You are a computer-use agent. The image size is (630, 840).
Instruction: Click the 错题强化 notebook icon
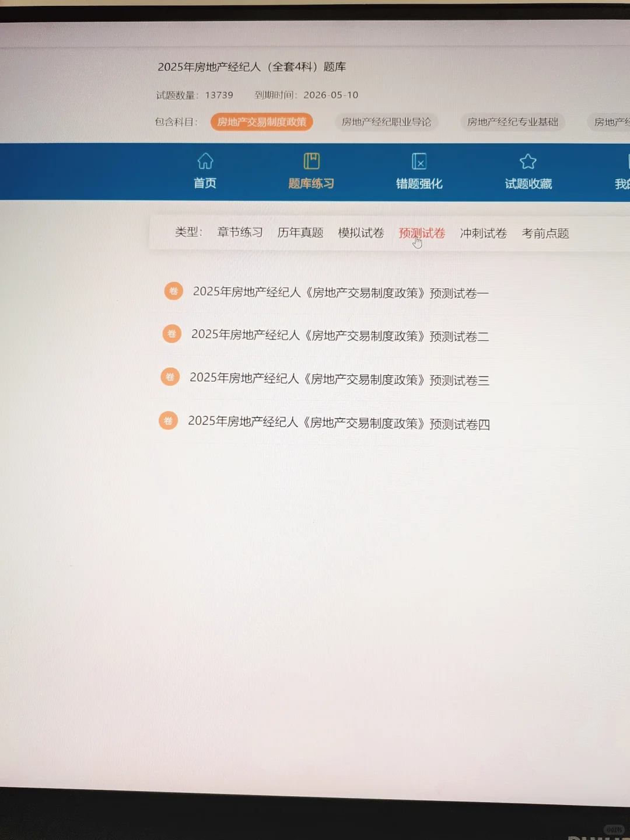[x=419, y=161]
